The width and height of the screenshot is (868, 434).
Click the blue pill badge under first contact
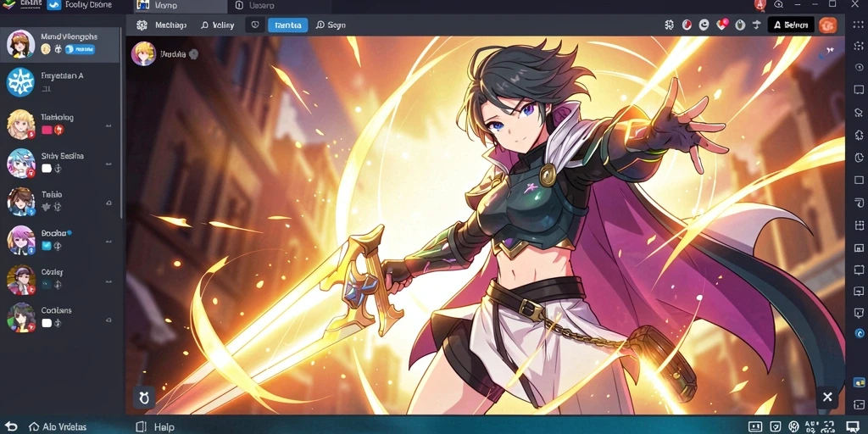pyautogui.click(x=81, y=49)
